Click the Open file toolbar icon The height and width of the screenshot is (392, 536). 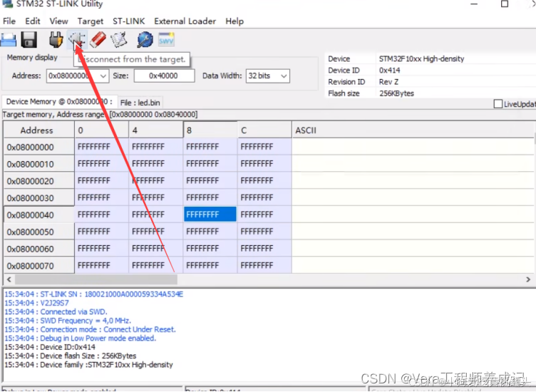[x=9, y=40]
